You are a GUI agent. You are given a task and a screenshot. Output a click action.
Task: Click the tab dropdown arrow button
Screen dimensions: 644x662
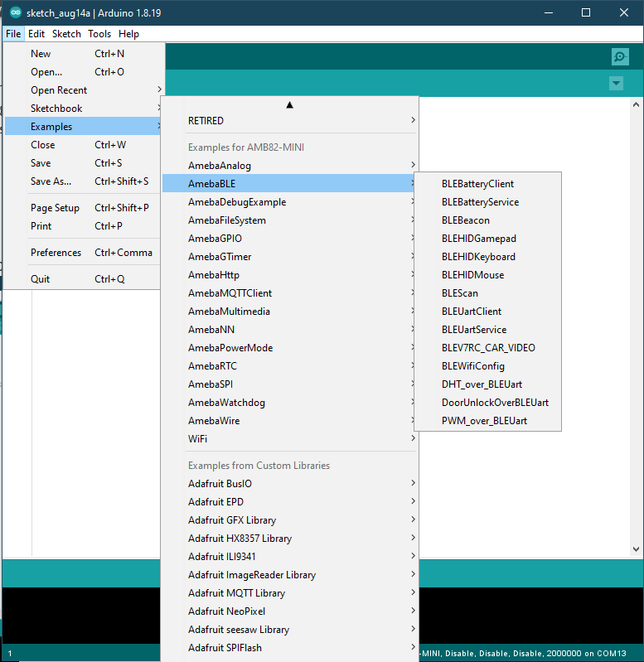tap(616, 84)
